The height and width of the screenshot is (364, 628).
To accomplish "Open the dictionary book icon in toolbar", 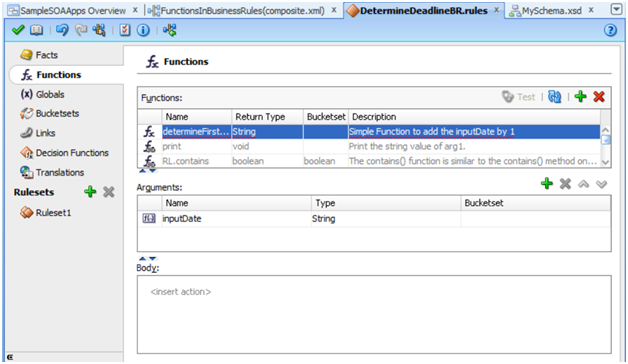I will point(36,30).
